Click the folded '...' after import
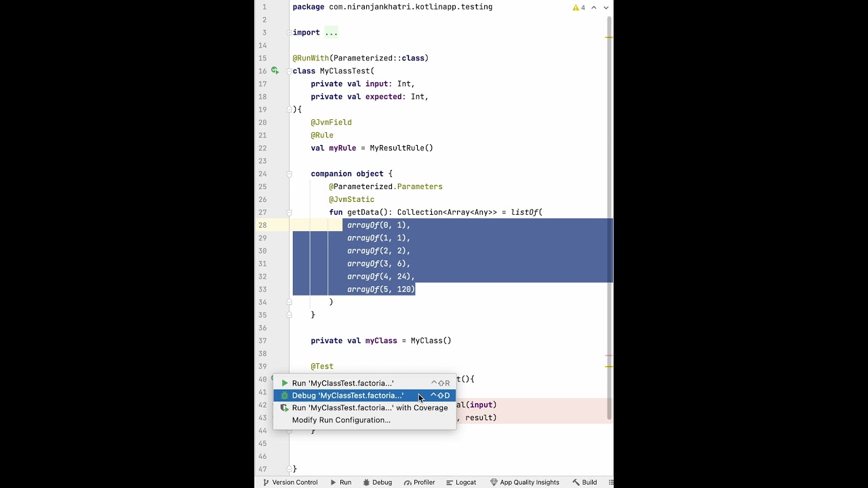 tap(331, 33)
